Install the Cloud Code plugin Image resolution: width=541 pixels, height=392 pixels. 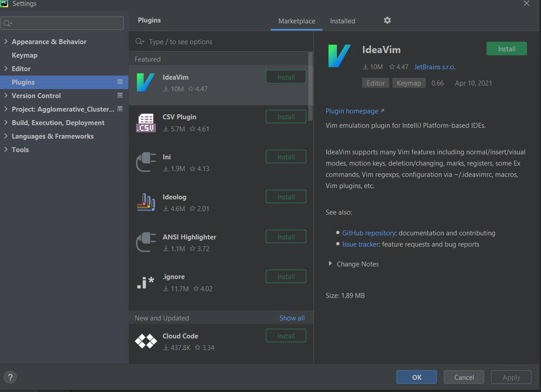coord(286,336)
